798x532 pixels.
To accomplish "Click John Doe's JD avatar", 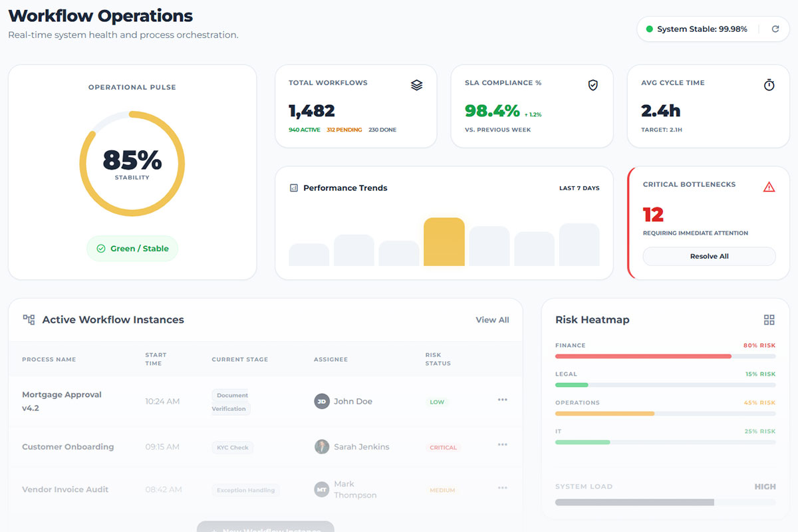I will (x=322, y=402).
